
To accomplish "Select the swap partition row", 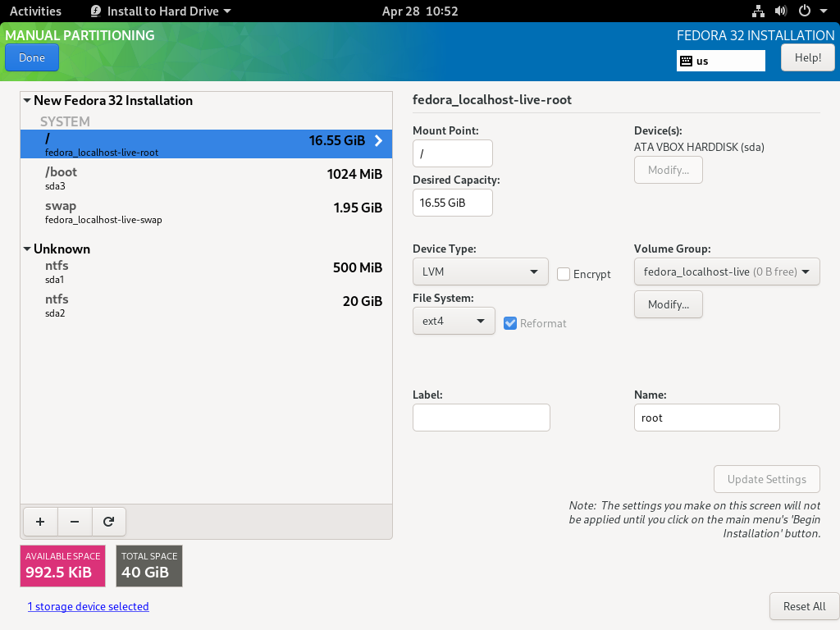I will pyautogui.click(x=206, y=212).
